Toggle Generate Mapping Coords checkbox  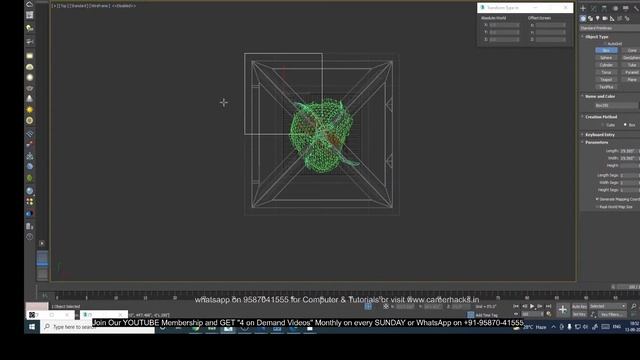[x=597, y=199]
